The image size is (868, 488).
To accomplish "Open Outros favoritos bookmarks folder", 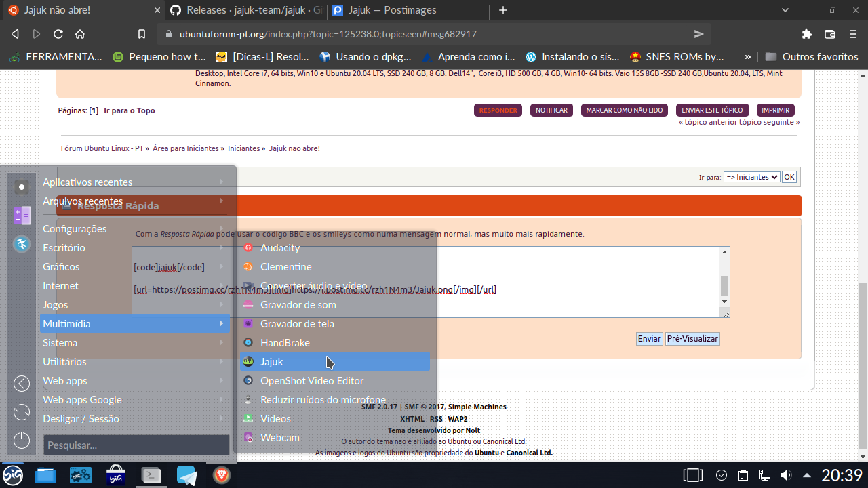I will pyautogui.click(x=812, y=57).
